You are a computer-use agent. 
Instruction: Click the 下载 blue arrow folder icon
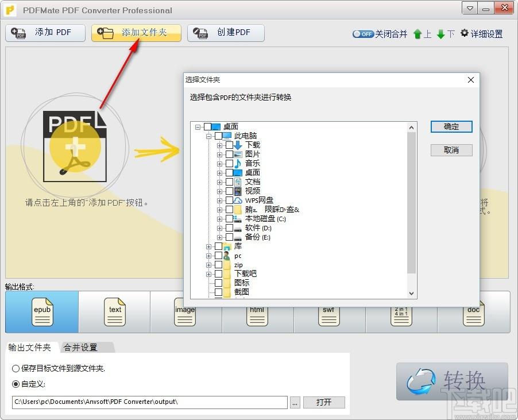click(x=238, y=145)
